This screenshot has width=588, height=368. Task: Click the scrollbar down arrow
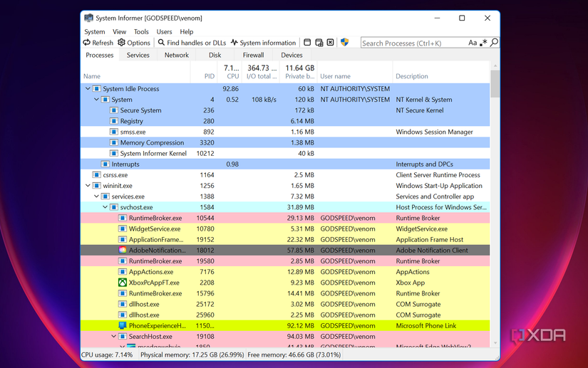tap(495, 343)
